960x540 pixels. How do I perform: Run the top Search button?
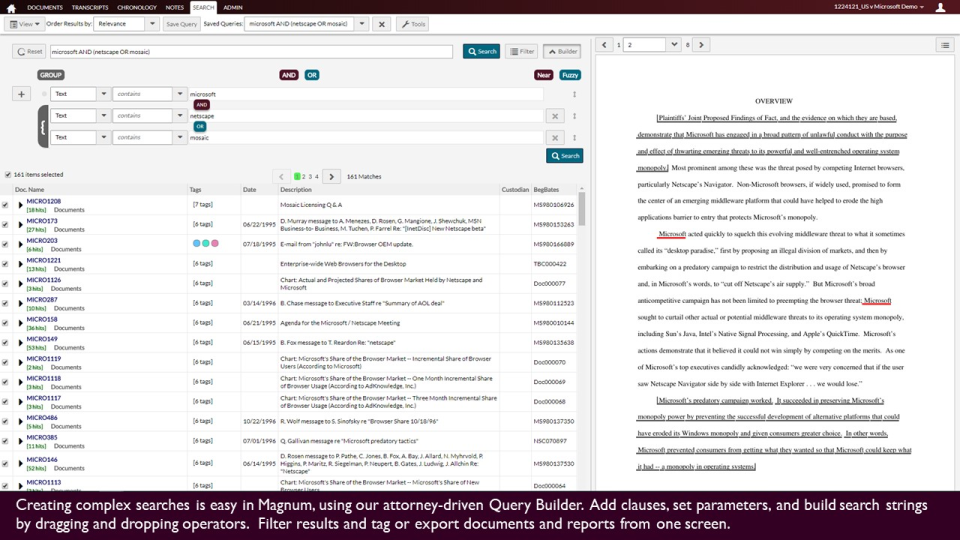click(481, 51)
